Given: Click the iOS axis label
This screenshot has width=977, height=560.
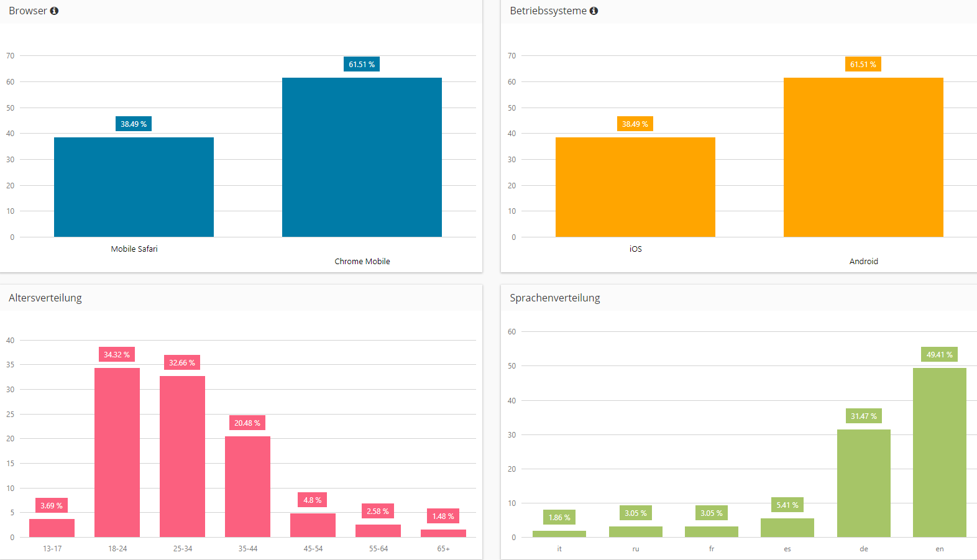Looking at the screenshot, I should pyautogui.click(x=636, y=249).
